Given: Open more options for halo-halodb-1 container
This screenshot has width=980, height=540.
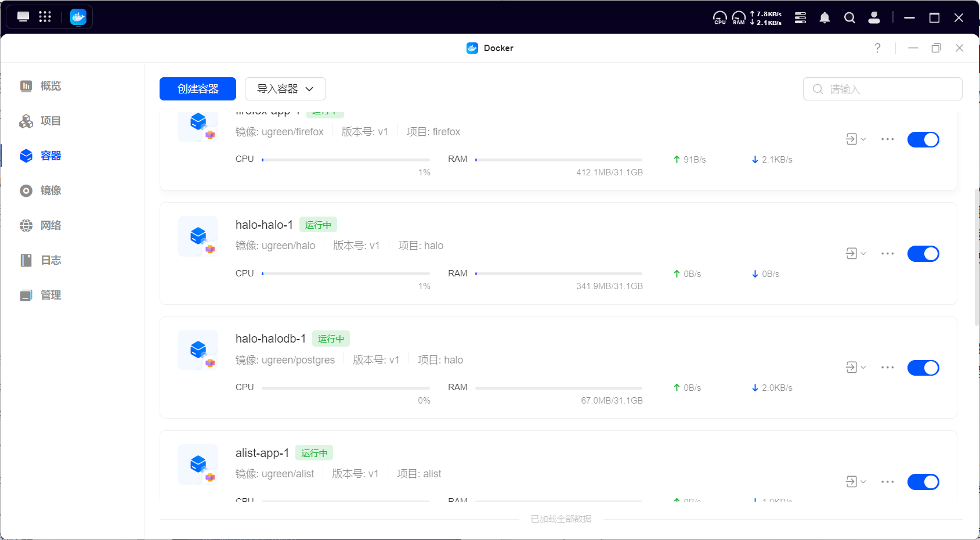Looking at the screenshot, I should coord(887,368).
